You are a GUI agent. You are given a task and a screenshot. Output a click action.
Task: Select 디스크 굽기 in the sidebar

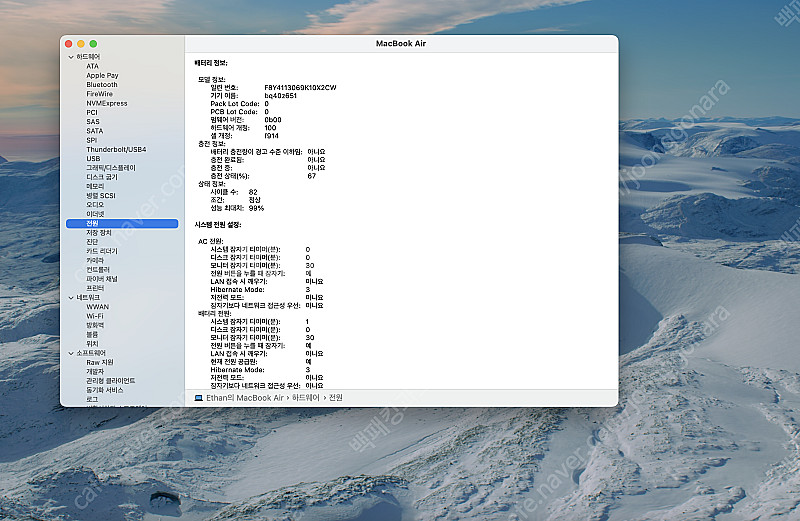click(102, 177)
